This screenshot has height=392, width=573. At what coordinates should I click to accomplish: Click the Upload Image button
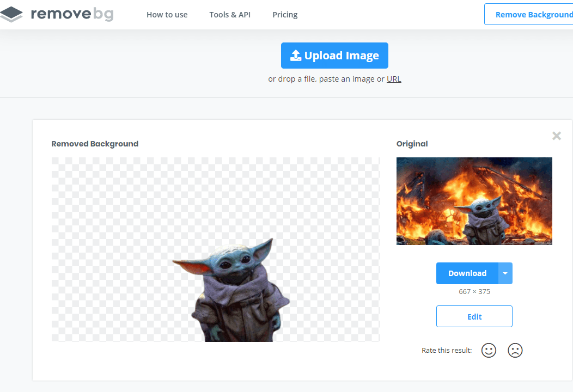[334, 56]
